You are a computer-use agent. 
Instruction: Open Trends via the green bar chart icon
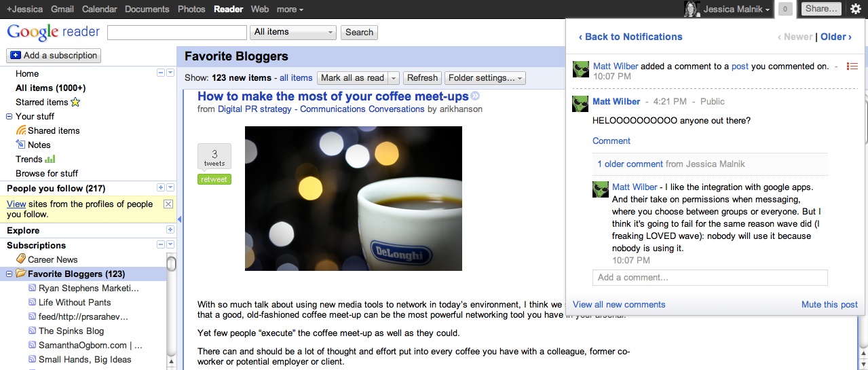(50, 159)
